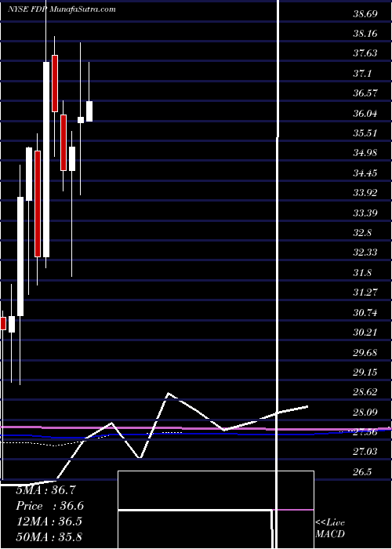
Task: Click the 33.39 price axis label
Action: pos(365,213)
